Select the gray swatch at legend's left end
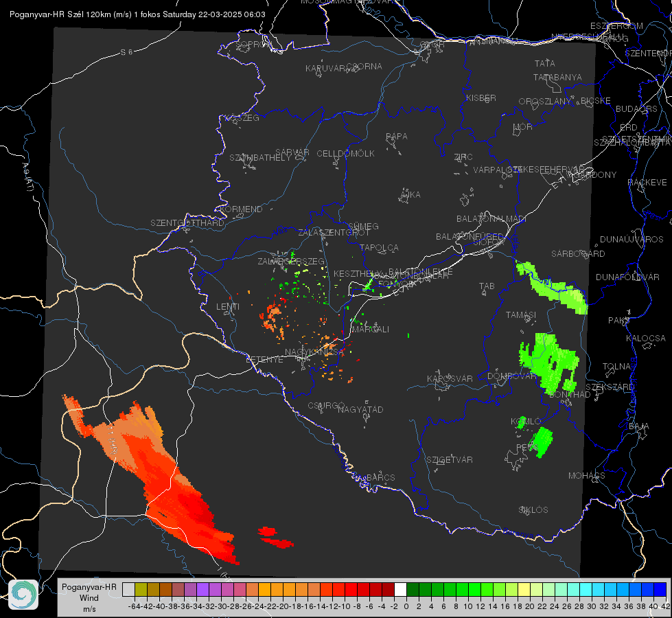This screenshot has height=618, width=672. pos(128,589)
